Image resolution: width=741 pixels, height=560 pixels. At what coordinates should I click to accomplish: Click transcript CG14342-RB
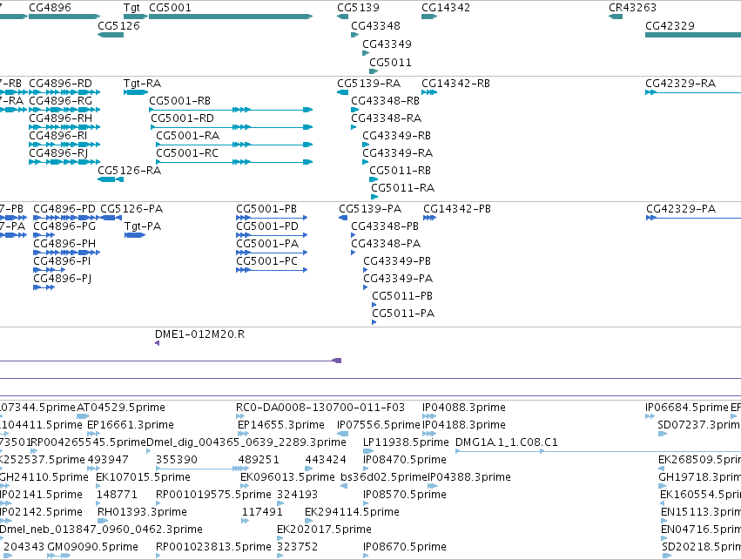click(x=455, y=84)
